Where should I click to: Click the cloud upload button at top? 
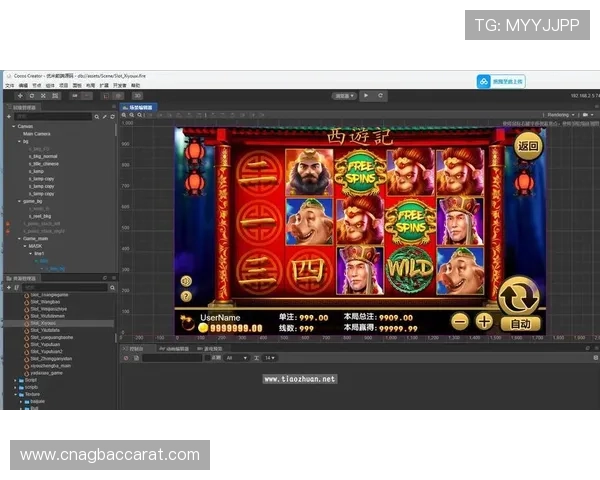[501, 82]
